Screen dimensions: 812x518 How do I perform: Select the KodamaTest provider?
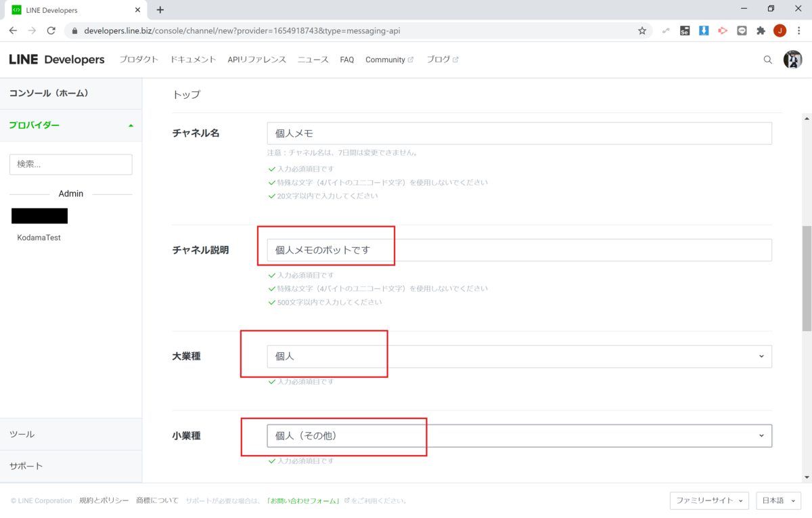[39, 238]
